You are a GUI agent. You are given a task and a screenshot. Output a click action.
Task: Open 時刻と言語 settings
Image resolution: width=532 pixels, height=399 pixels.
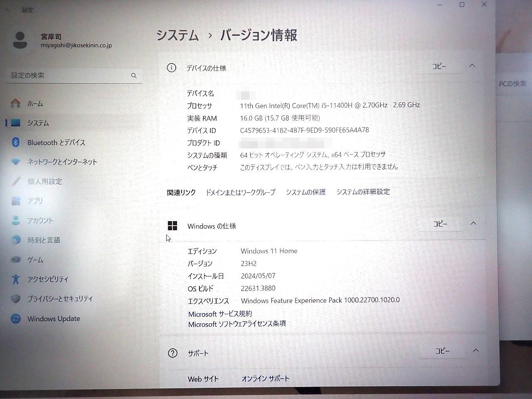point(44,240)
